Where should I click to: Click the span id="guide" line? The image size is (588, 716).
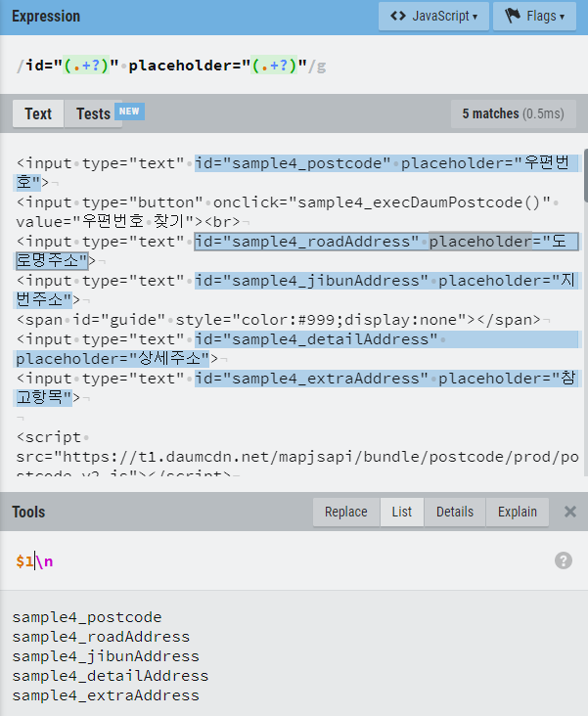(279, 320)
